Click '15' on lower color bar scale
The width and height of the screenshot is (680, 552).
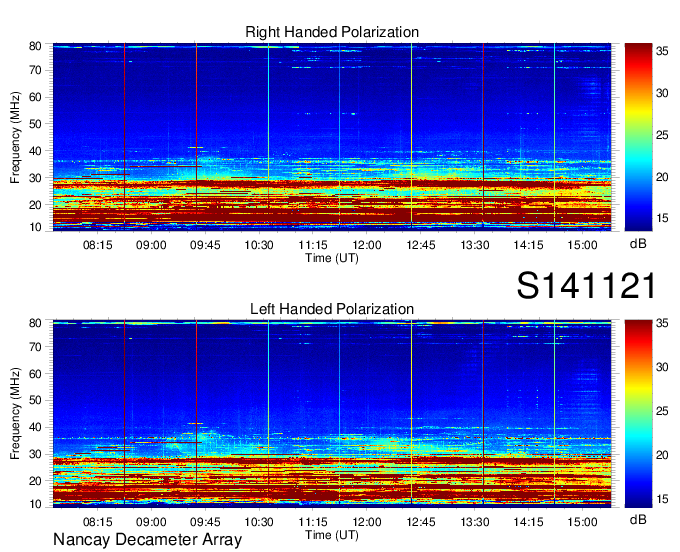(x=662, y=499)
